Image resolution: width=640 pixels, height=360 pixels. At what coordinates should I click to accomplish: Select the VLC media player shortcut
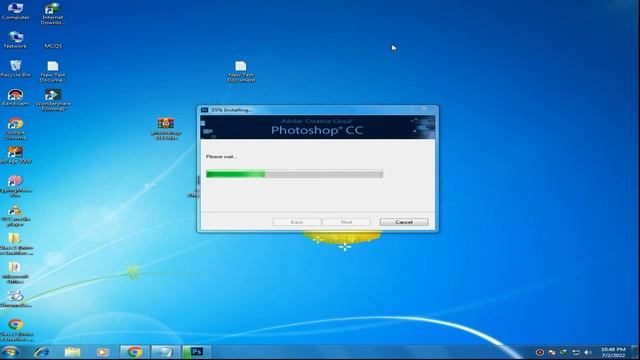click(16, 216)
